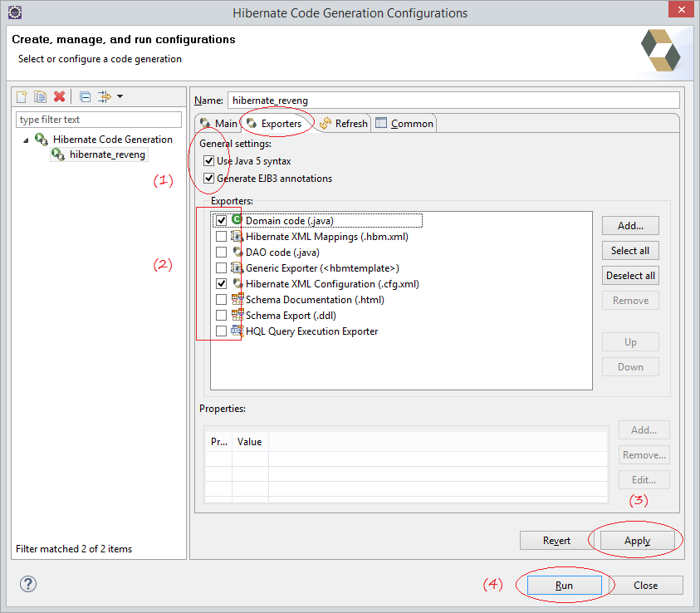The width and height of the screenshot is (700, 613).
Task: Uncheck Domain code (.java) exporter
Action: (x=221, y=221)
